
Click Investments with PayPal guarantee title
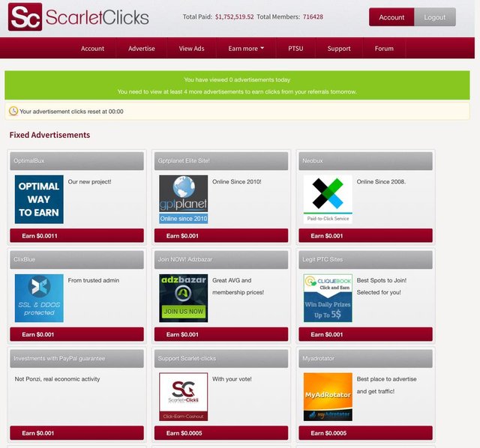[76, 358]
